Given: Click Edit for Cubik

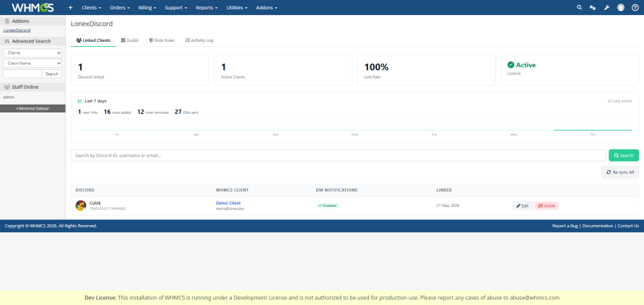Looking at the screenshot, I should pos(523,205).
